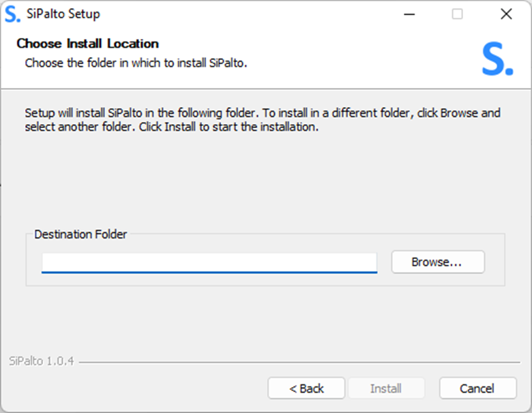Click the separator line beside version label

pos(299,363)
